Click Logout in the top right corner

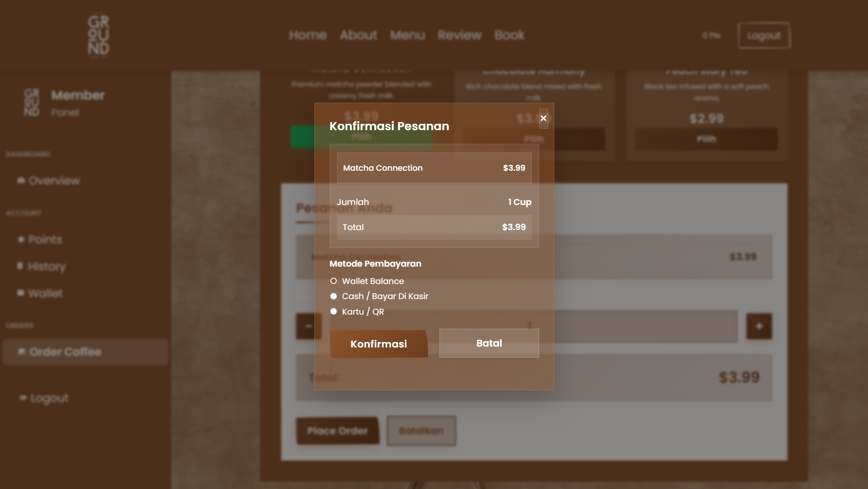coord(763,35)
